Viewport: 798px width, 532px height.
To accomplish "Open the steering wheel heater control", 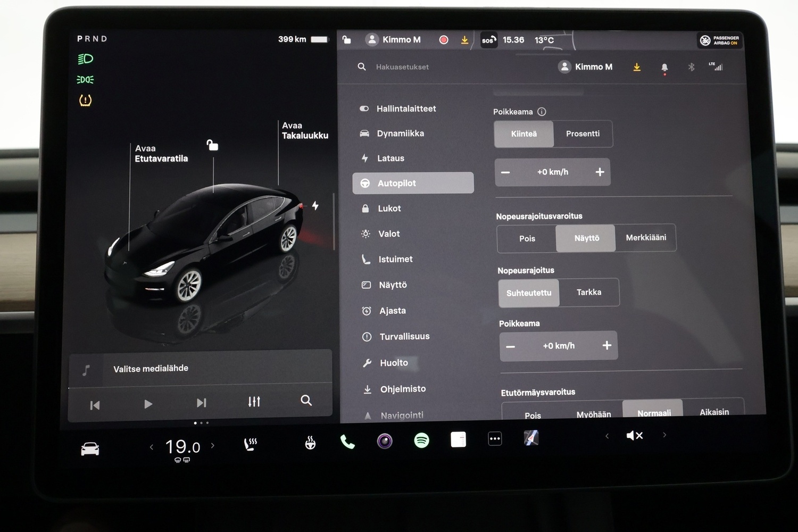I will [310, 443].
